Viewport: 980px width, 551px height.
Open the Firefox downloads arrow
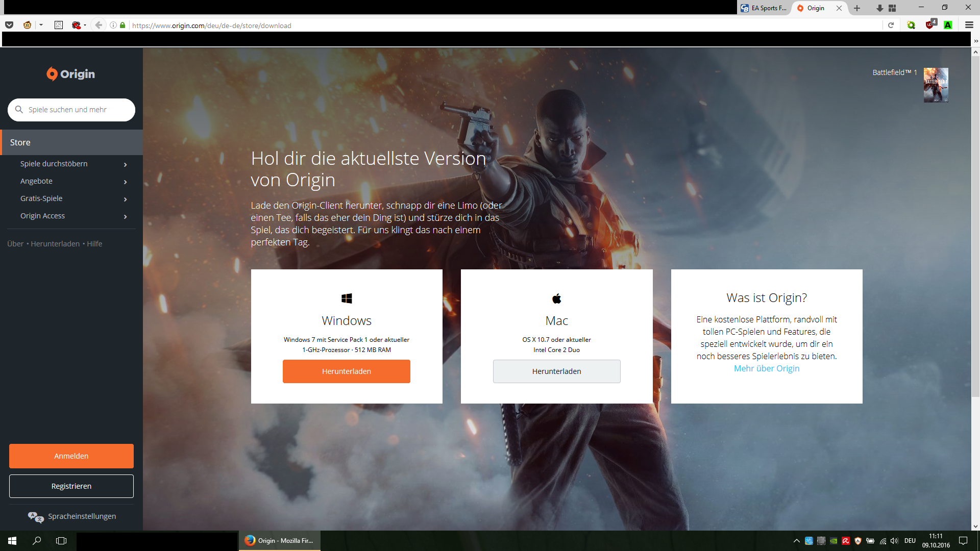point(879,8)
